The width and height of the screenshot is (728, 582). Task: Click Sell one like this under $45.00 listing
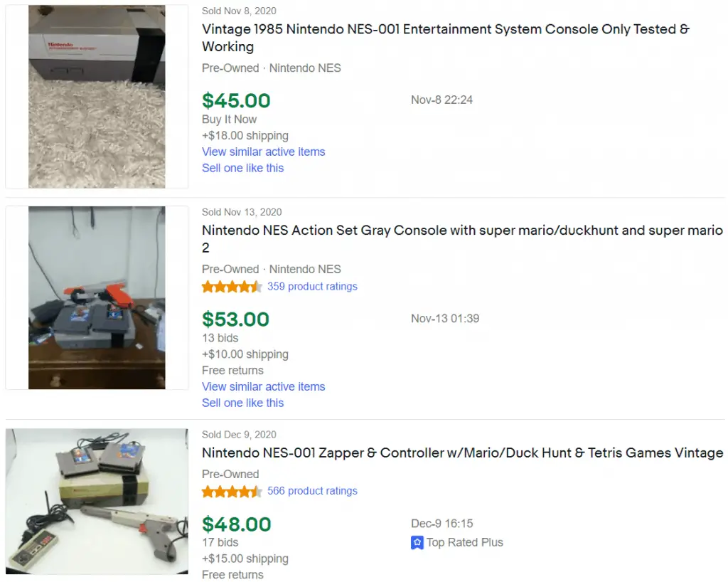pos(242,168)
